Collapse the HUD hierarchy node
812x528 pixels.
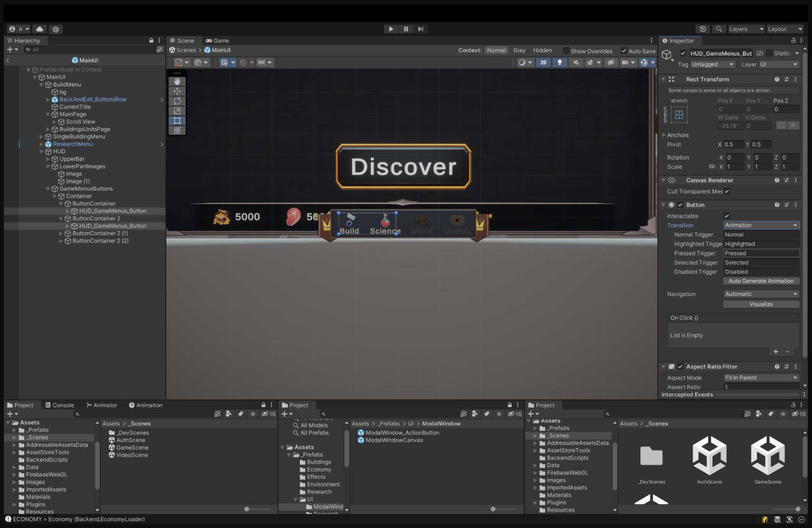41,152
